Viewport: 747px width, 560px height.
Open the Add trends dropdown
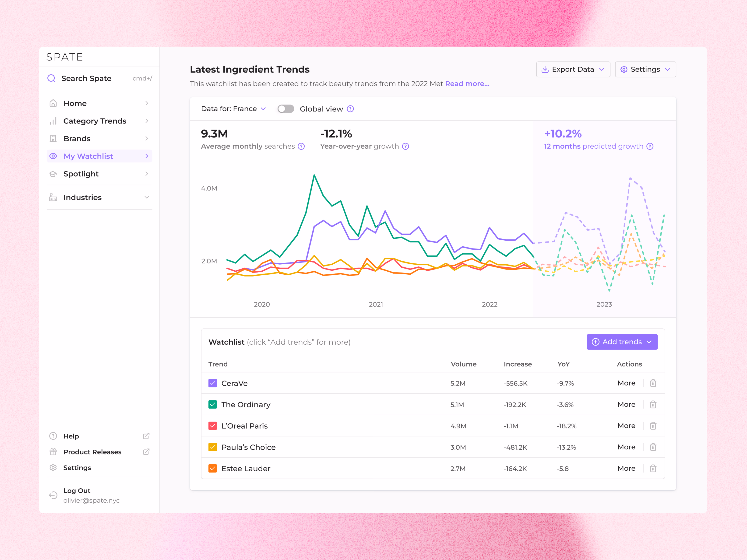click(x=622, y=342)
